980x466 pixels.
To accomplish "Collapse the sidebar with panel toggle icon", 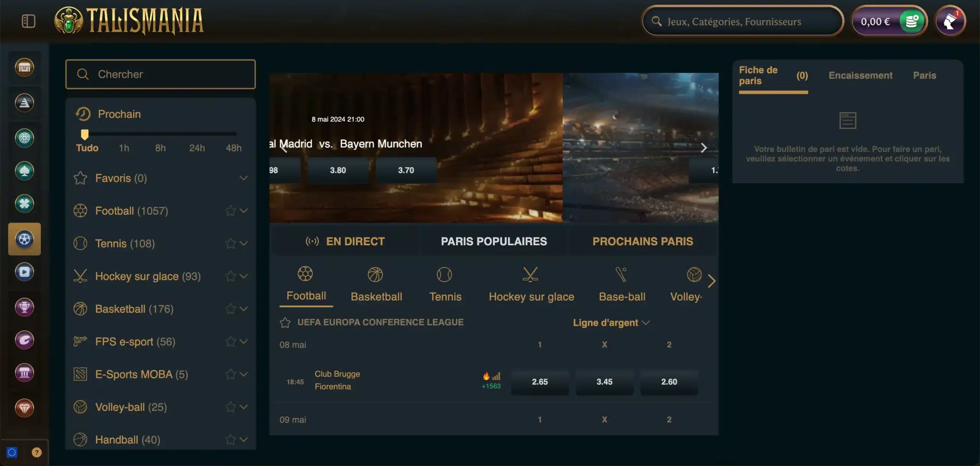I will [28, 21].
